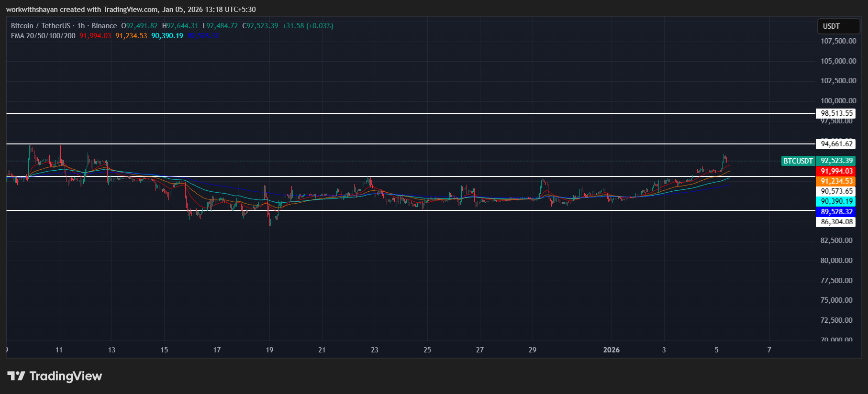This screenshot has width=868, height=394.
Task: Click the orange 91,234.53 axis label
Action: click(836, 181)
